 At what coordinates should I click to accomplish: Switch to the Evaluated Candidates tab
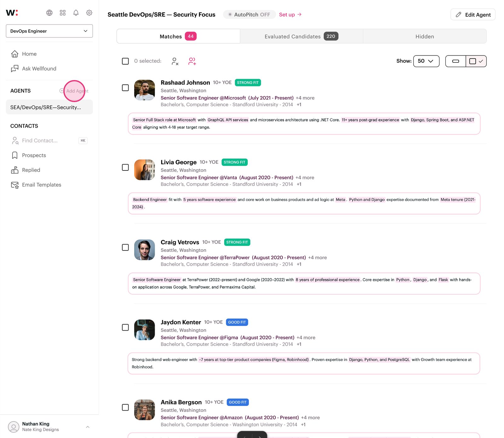click(x=301, y=36)
